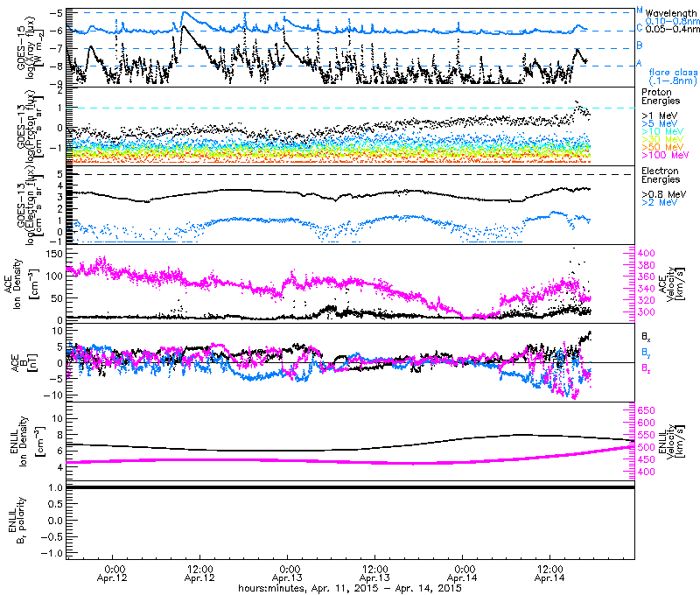The width and height of the screenshot is (700, 595).
Task: Select the '>30 MeV' proton legend entry
Action: [662, 139]
